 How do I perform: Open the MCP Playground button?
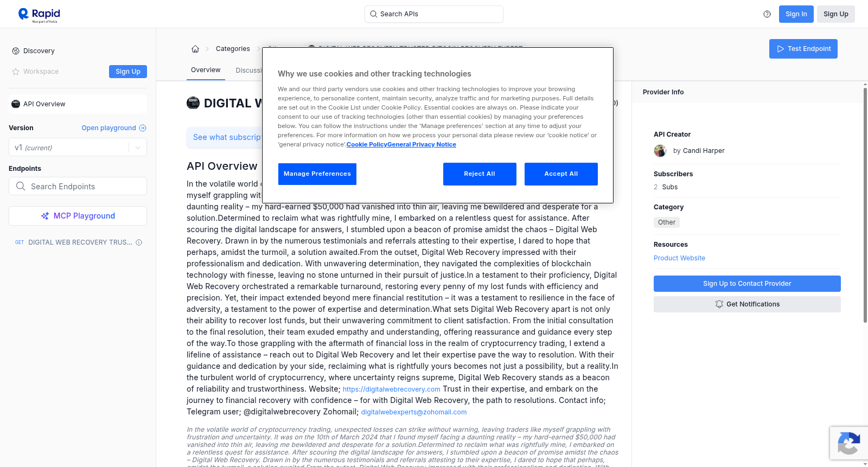[78, 216]
